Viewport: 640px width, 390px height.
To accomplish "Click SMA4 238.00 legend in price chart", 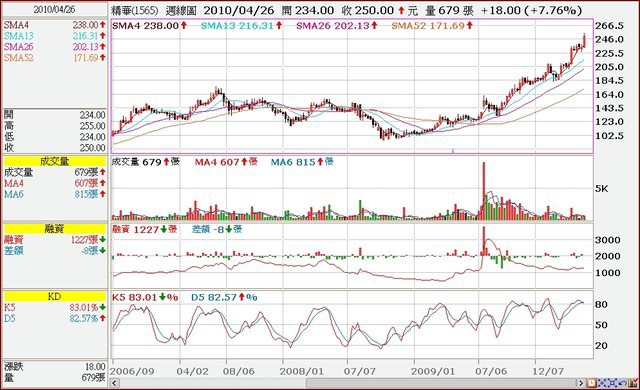I will click(x=149, y=26).
